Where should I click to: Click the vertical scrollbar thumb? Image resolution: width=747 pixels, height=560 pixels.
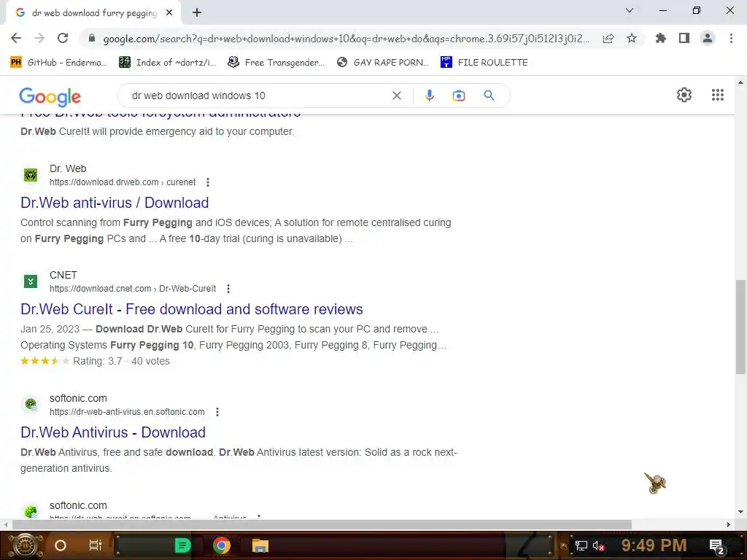pos(740,327)
